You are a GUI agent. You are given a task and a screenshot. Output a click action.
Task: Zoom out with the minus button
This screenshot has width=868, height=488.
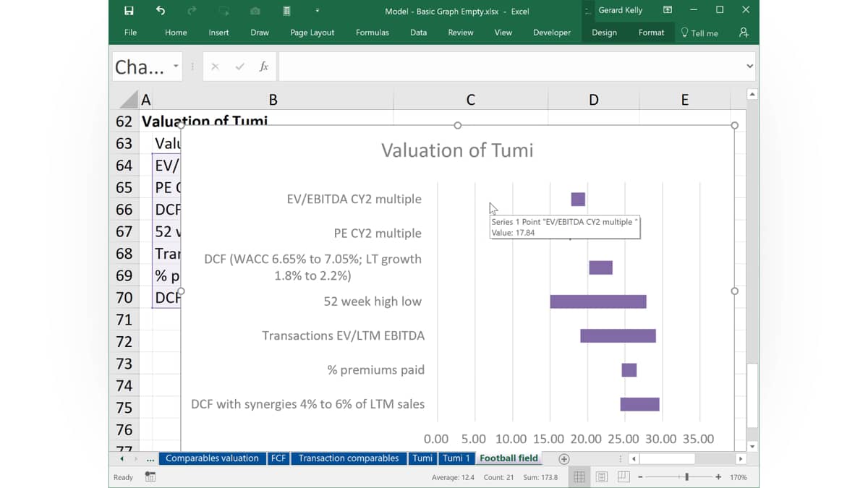pyautogui.click(x=640, y=477)
